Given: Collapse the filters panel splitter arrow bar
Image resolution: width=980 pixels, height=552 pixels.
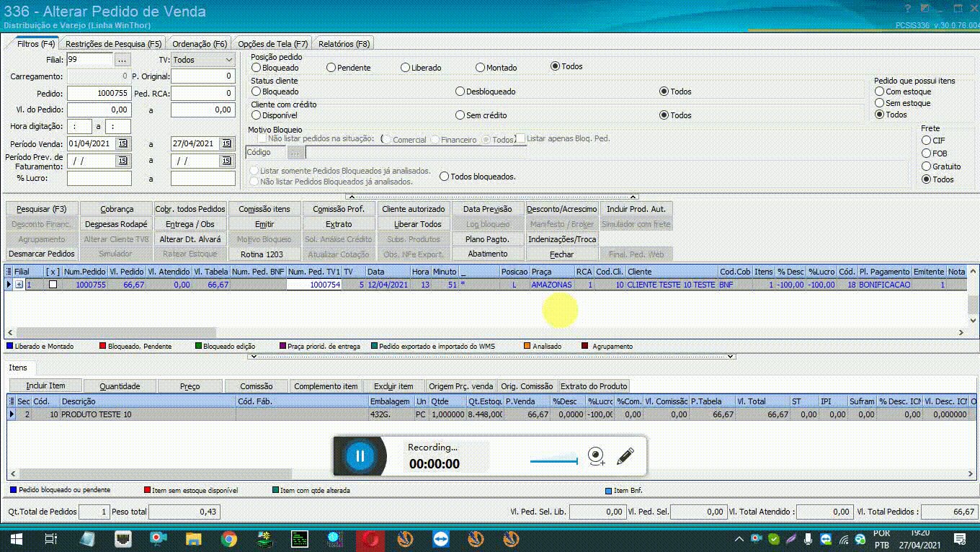Looking at the screenshot, I should click(x=492, y=196).
